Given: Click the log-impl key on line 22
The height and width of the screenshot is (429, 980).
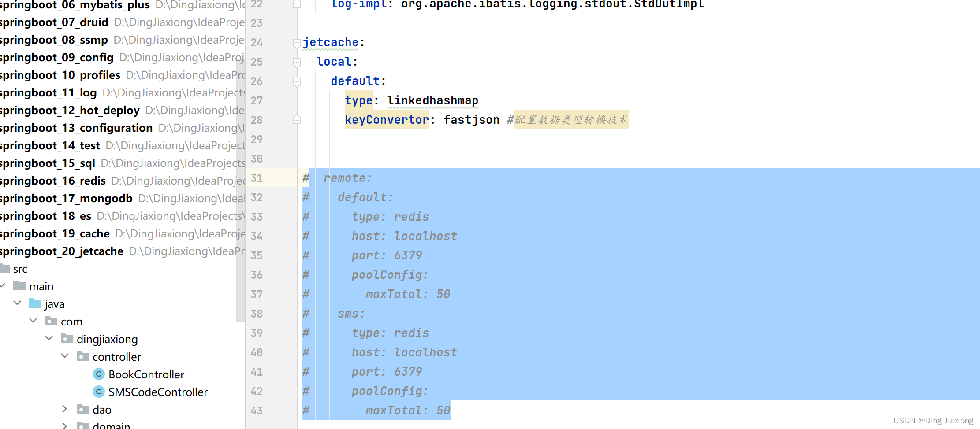Looking at the screenshot, I should [359, 4].
